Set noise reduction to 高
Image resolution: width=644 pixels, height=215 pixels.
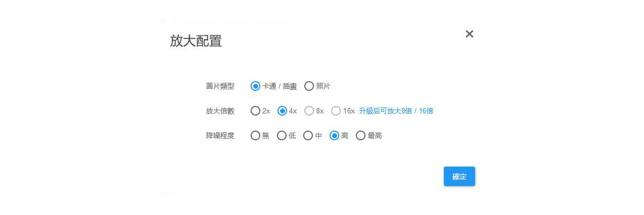[x=334, y=136]
